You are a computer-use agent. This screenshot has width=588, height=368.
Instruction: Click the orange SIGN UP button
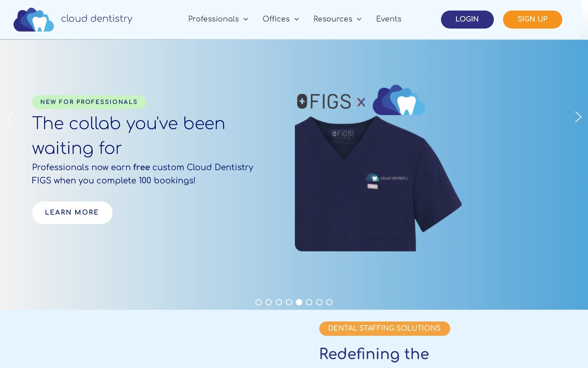pyautogui.click(x=532, y=19)
